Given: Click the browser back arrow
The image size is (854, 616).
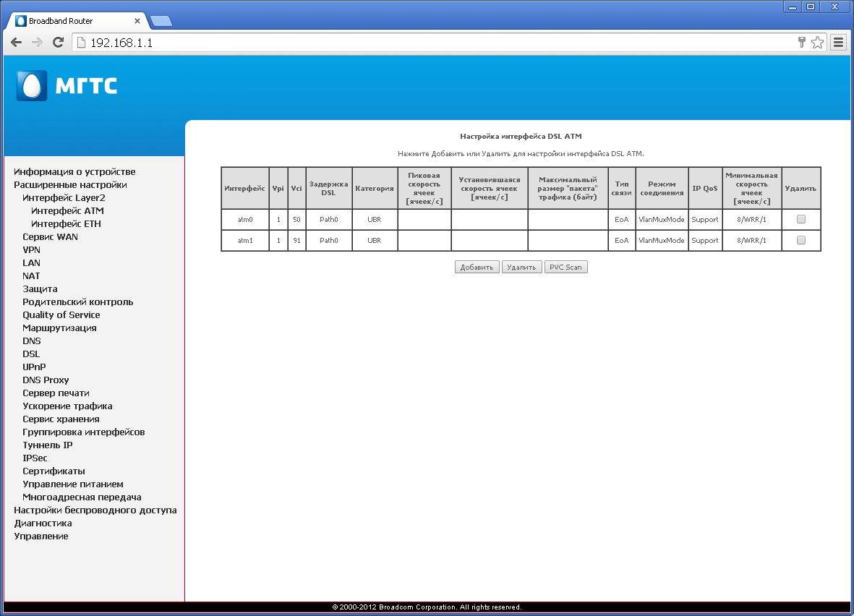Looking at the screenshot, I should [x=16, y=43].
